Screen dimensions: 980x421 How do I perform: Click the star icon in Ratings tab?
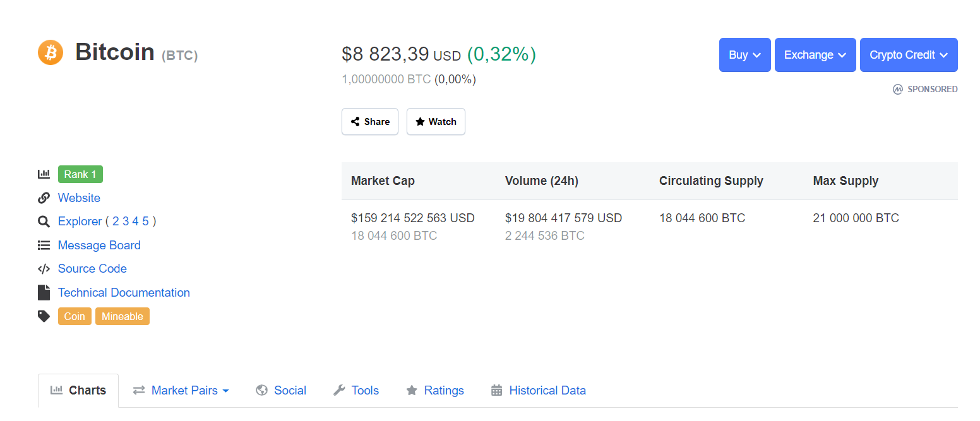pyautogui.click(x=412, y=390)
